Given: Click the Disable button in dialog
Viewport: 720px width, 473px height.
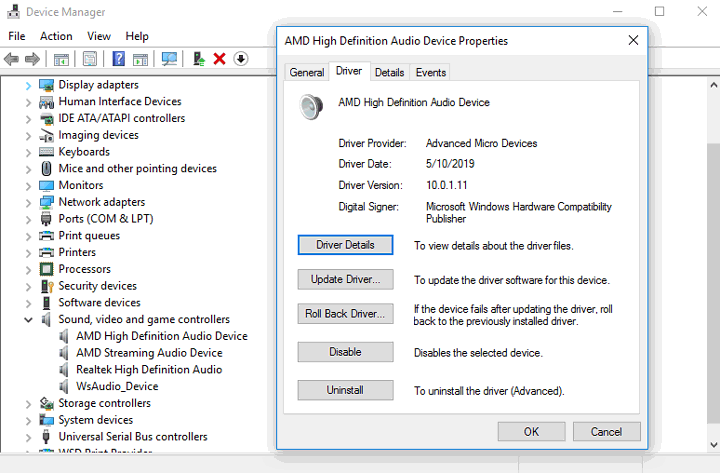Looking at the screenshot, I should tap(345, 352).
